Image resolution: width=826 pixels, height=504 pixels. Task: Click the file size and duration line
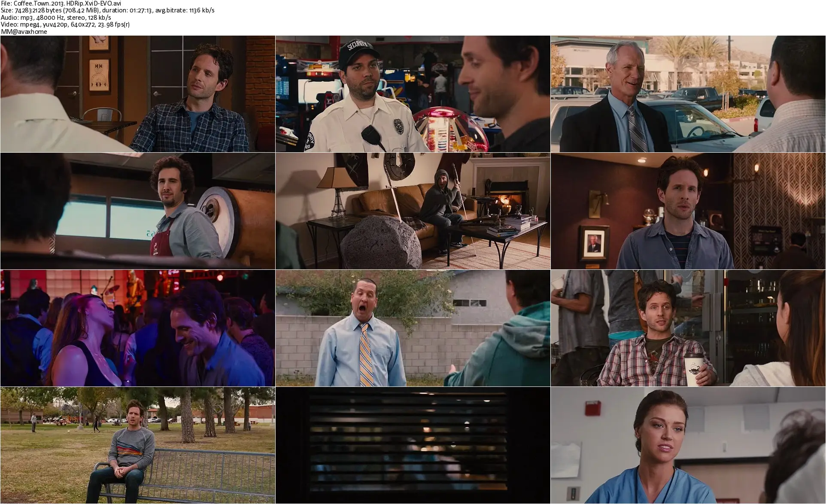click(107, 10)
